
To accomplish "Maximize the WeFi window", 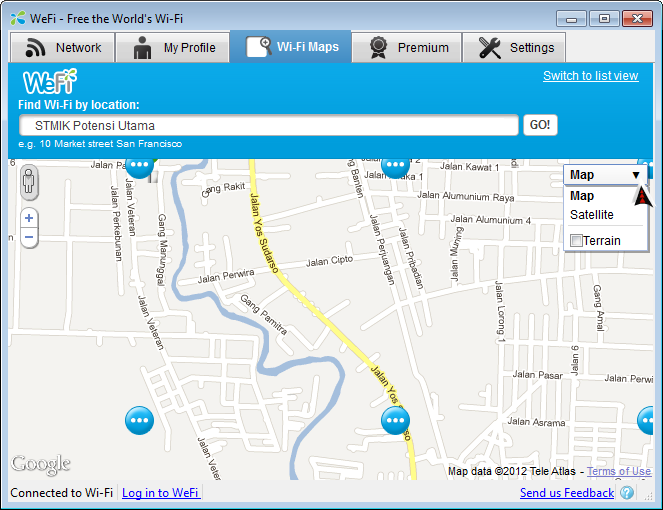I will pos(604,19).
